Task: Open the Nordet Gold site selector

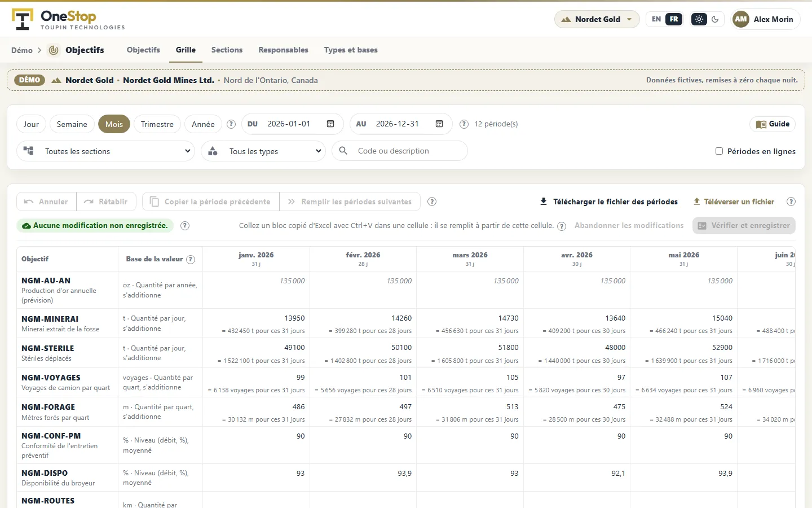Action: [x=597, y=19]
